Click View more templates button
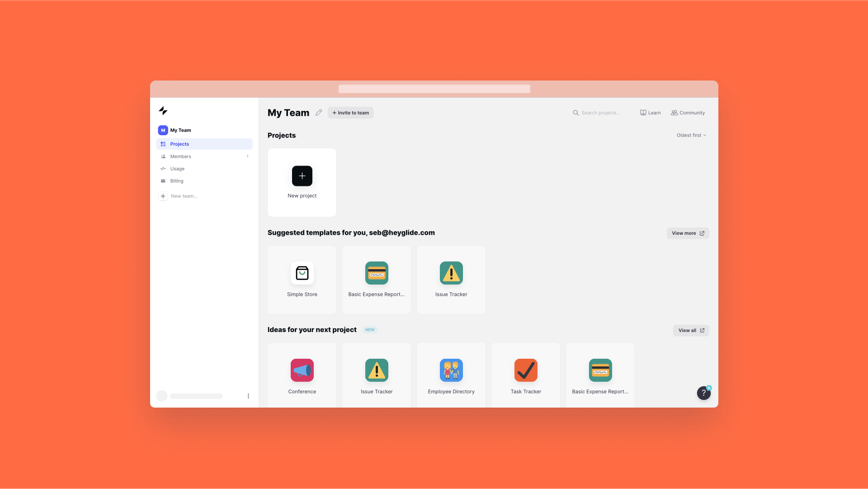 [x=688, y=233]
